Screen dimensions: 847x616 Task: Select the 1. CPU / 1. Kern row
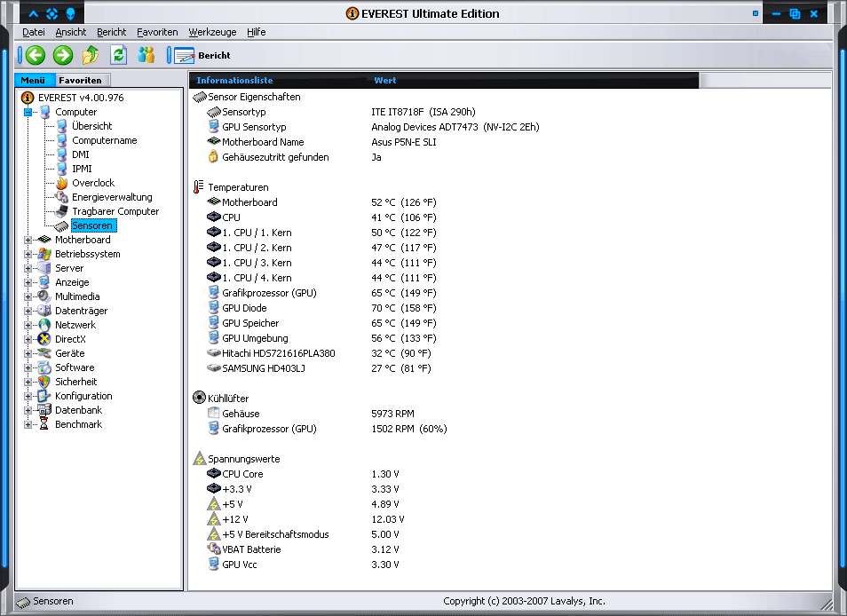click(322, 233)
